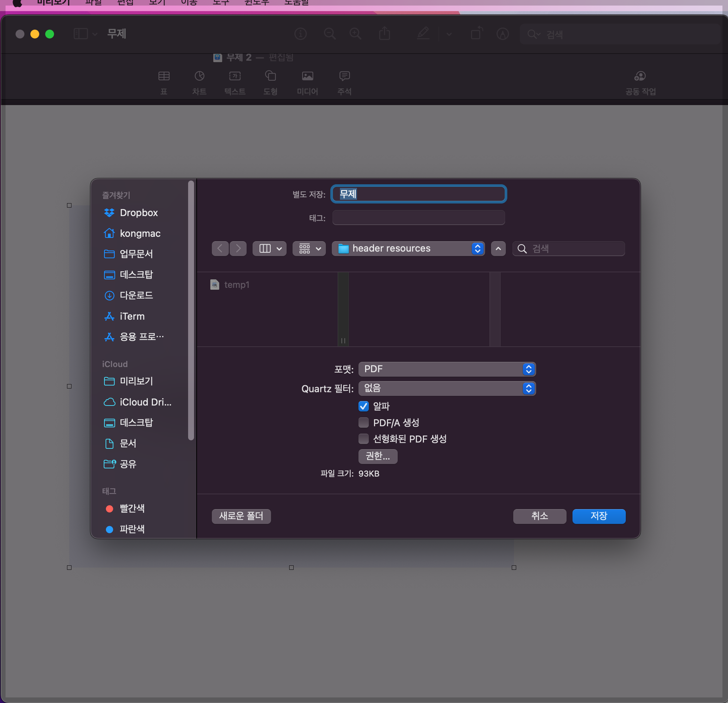Uncheck the 알파 alpha checkbox
The image size is (728, 703).
pyautogui.click(x=364, y=406)
